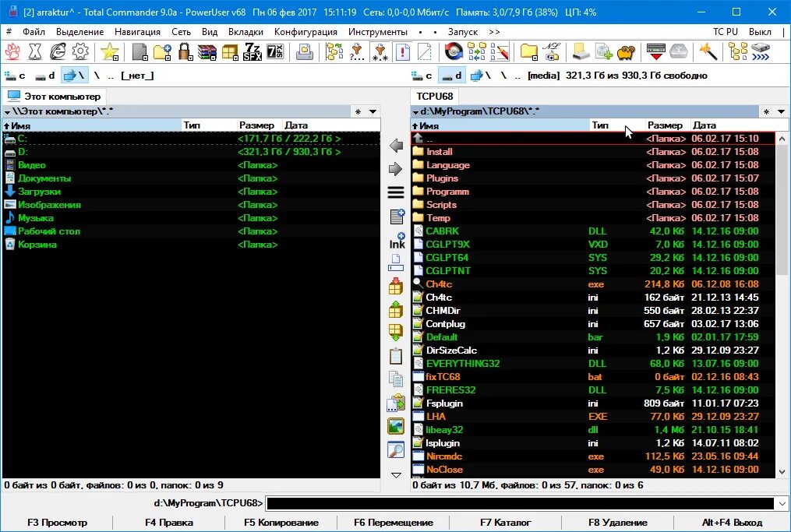791x532 pixels.
Task: Click the outlined X toolbar icon
Action: pos(35,51)
